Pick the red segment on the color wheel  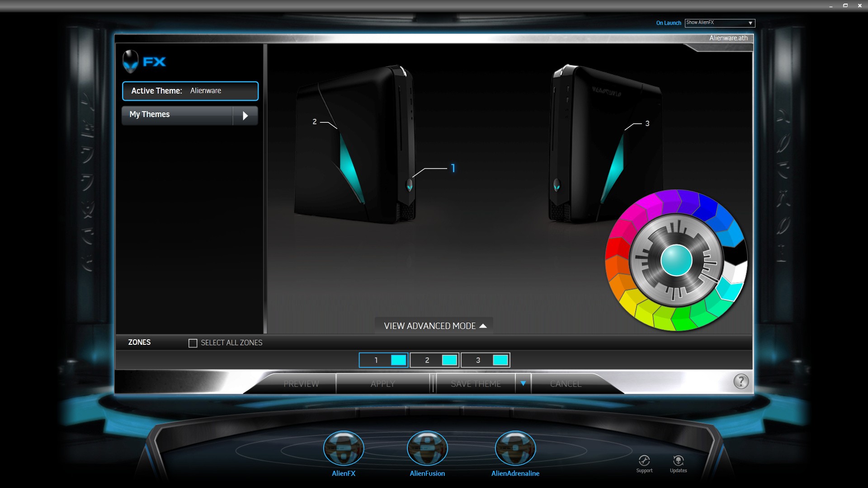click(x=617, y=248)
